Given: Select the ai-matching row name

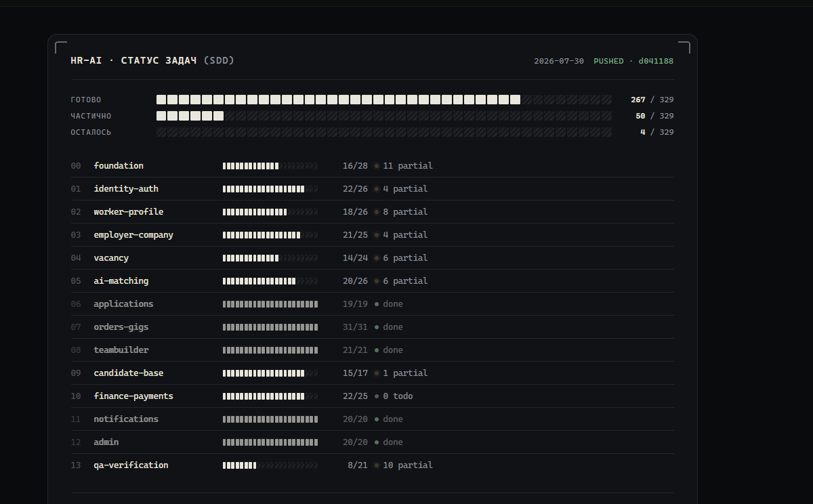Looking at the screenshot, I should [x=121, y=281].
